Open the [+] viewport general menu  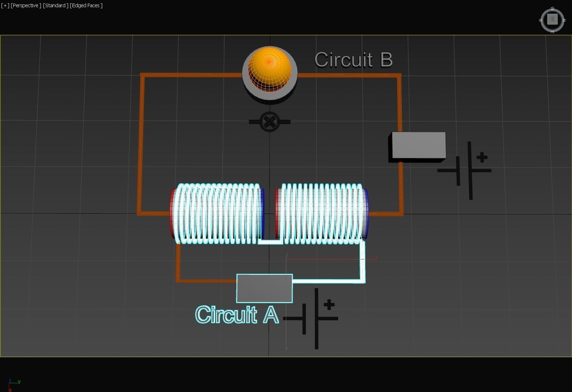5,5
